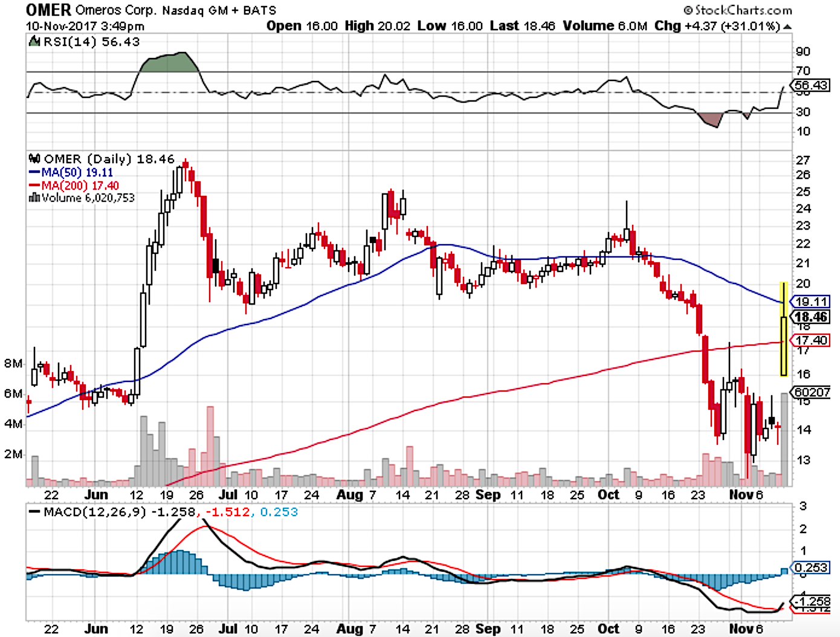The height and width of the screenshot is (637, 840).
Task: Click the MA(50) 19.11 legend text
Action: pos(77,172)
